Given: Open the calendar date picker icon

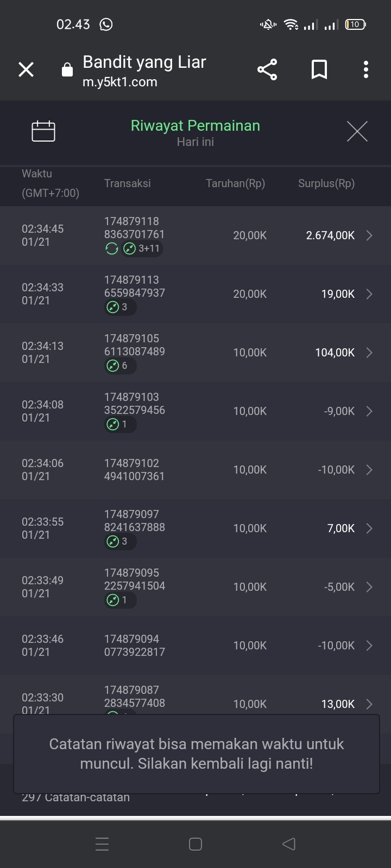Looking at the screenshot, I should [x=43, y=131].
